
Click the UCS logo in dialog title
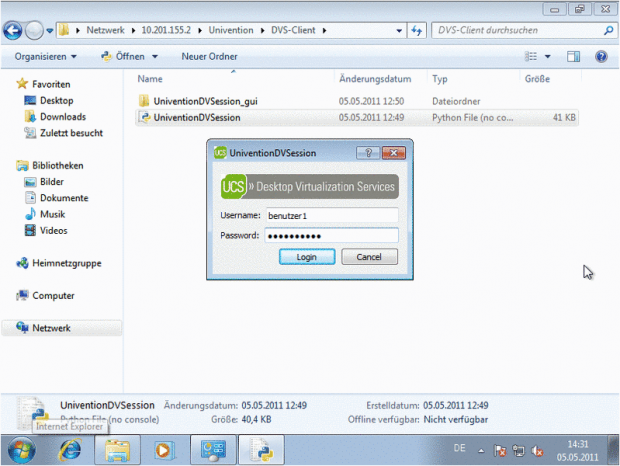[220, 153]
